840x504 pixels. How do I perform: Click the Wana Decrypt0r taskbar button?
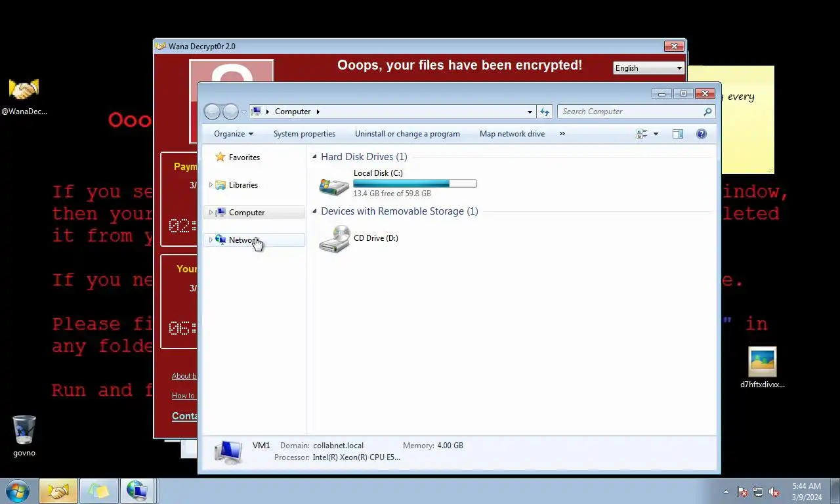pos(58,491)
